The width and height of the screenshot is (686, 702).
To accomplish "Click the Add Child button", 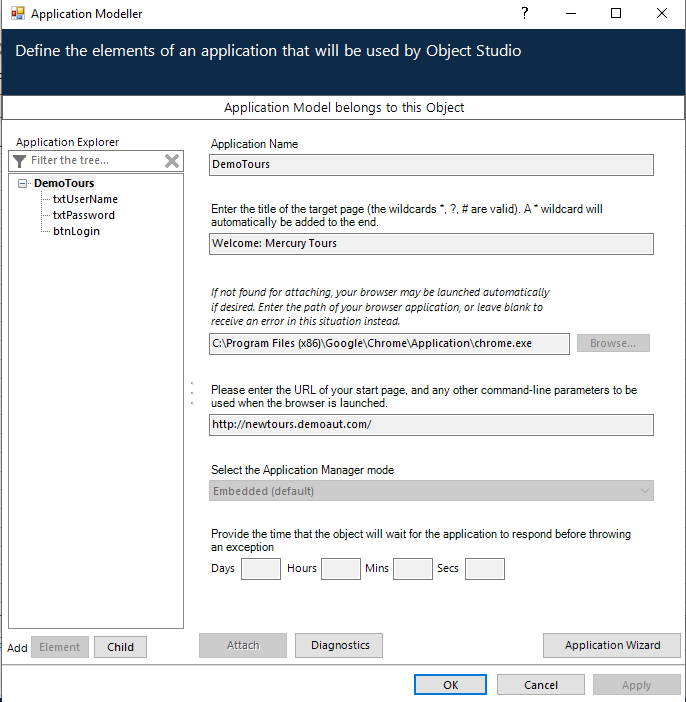I will [120, 647].
